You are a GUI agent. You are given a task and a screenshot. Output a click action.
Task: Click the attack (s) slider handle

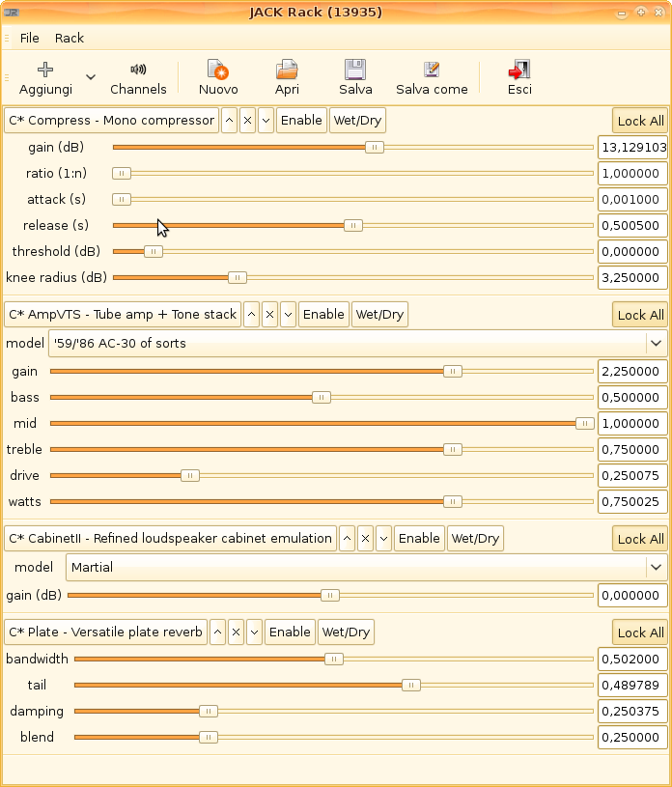[122, 199]
